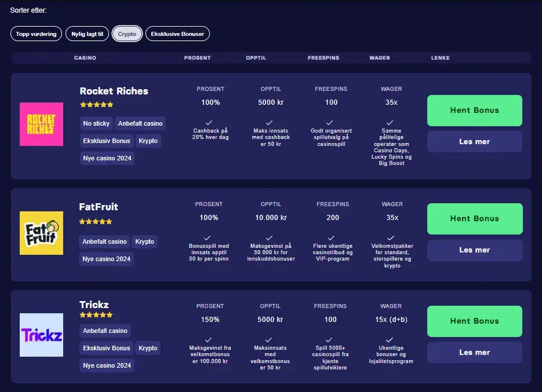The height and width of the screenshot is (392, 542).
Task: Read more about Trickz with Les mer
Action: [x=475, y=352]
